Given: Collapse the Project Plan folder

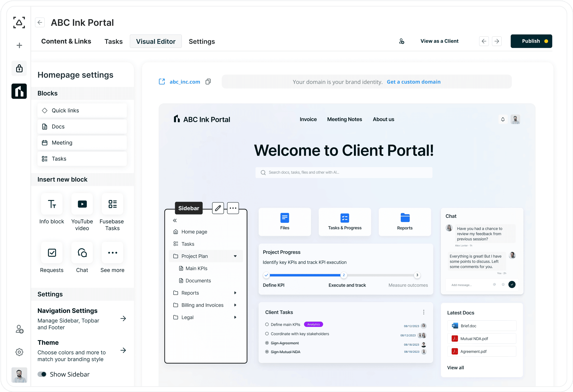Looking at the screenshot, I should [235, 256].
